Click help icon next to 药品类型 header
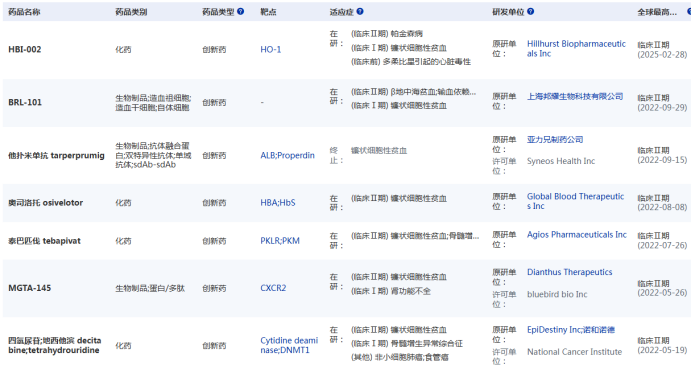 click(241, 11)
